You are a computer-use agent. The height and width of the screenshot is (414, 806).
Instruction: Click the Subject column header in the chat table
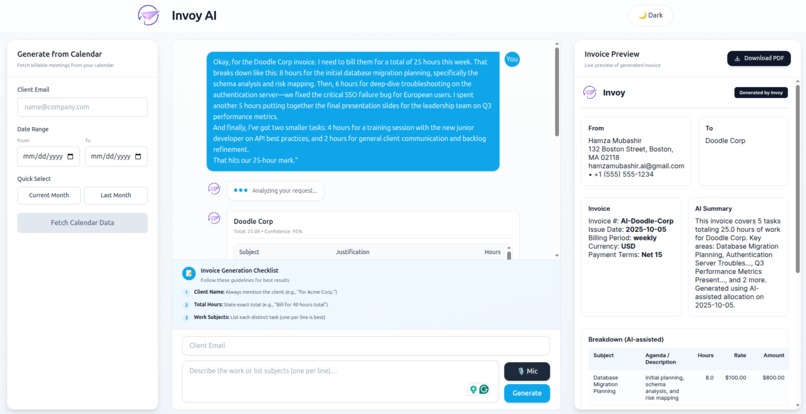[x=249, y=252]
